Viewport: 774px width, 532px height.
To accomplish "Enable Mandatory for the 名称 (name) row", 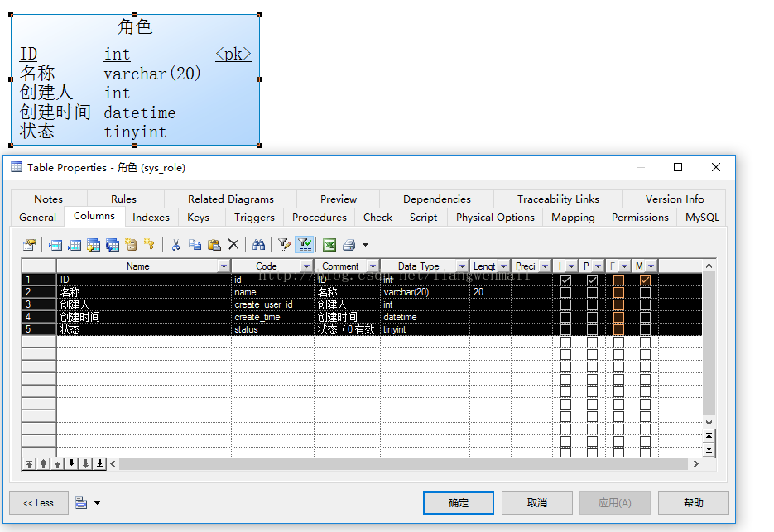I will pos(645,292).
